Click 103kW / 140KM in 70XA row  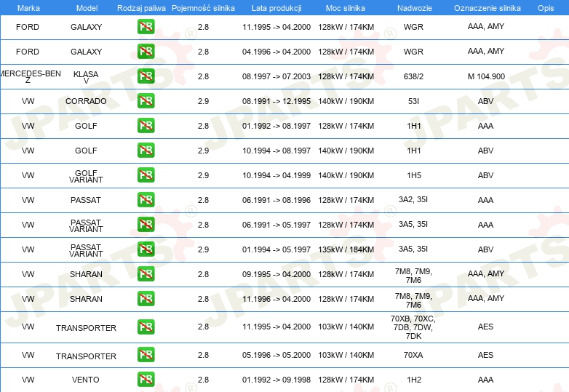click(346, 355)
